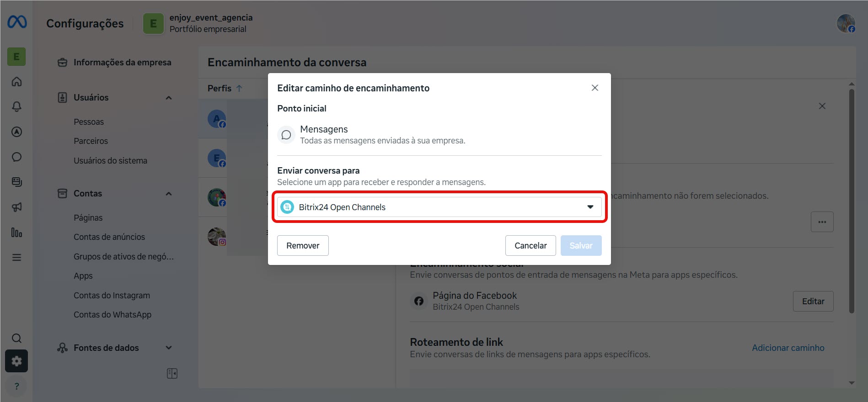
Task: Select Páginas in the Contas menu
Action: click(88, 218)
